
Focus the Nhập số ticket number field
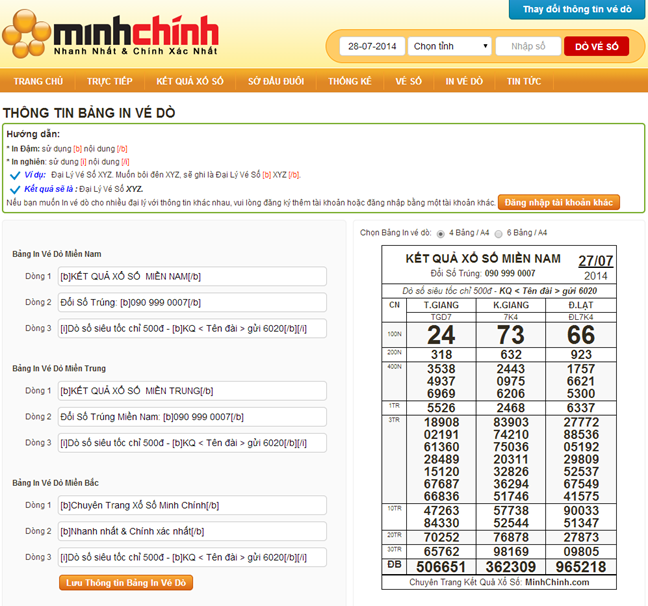click(528, 46)
